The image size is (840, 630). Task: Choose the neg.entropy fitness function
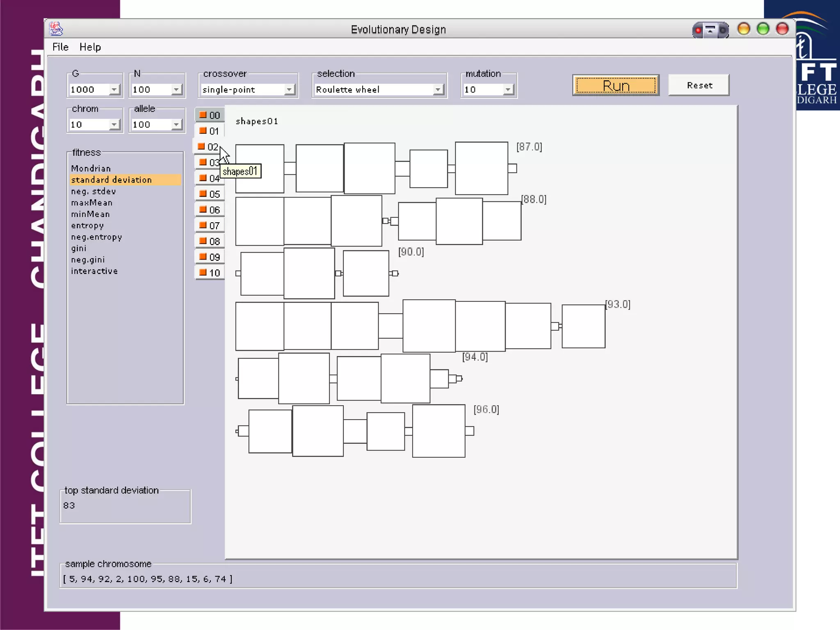click(96, 237)
